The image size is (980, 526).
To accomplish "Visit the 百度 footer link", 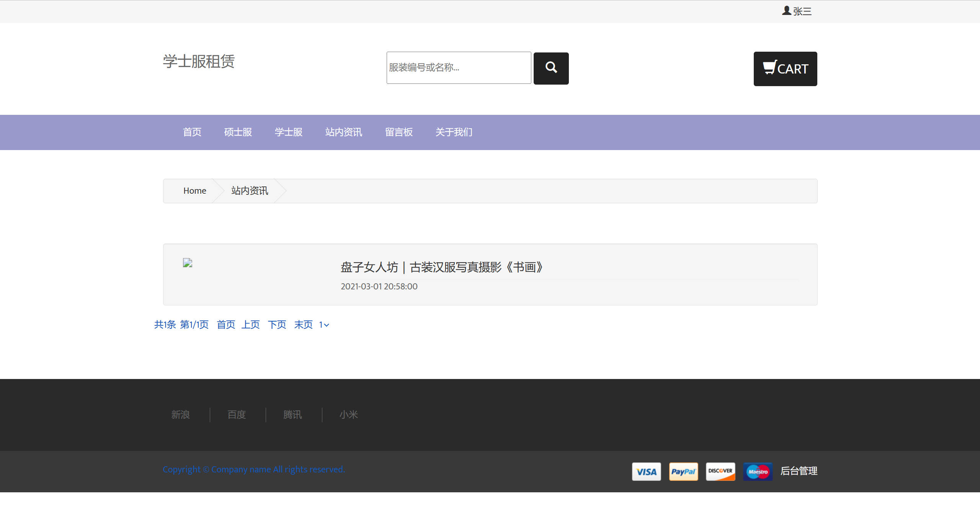I will pyautogui.click(x=236, y=415).
